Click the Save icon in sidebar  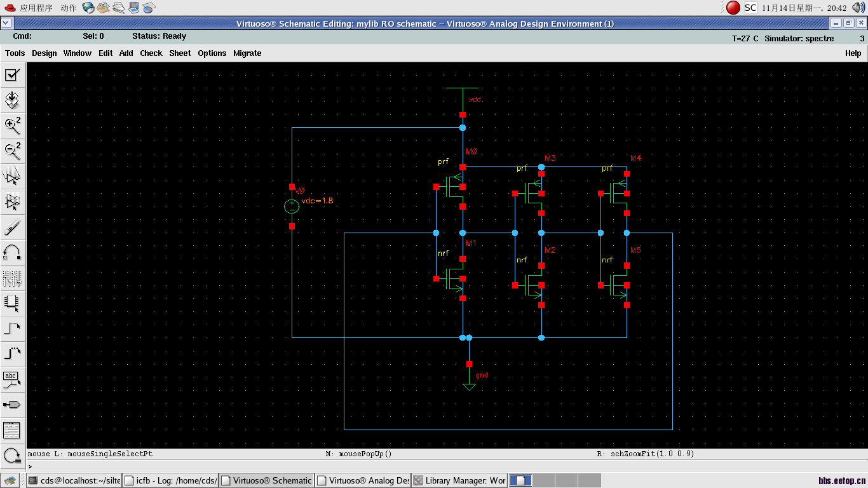tap(12, 100)
